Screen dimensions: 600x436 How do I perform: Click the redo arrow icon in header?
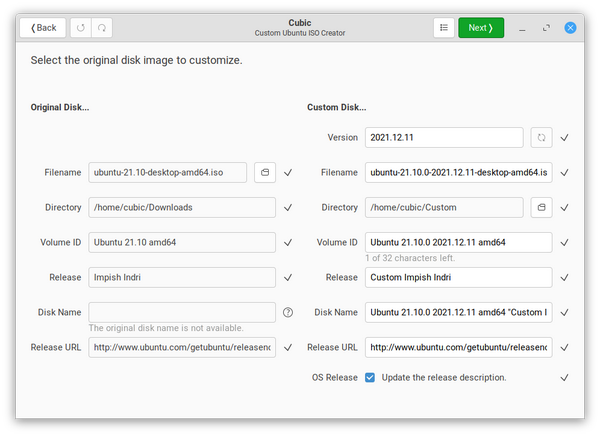(101, 27)
